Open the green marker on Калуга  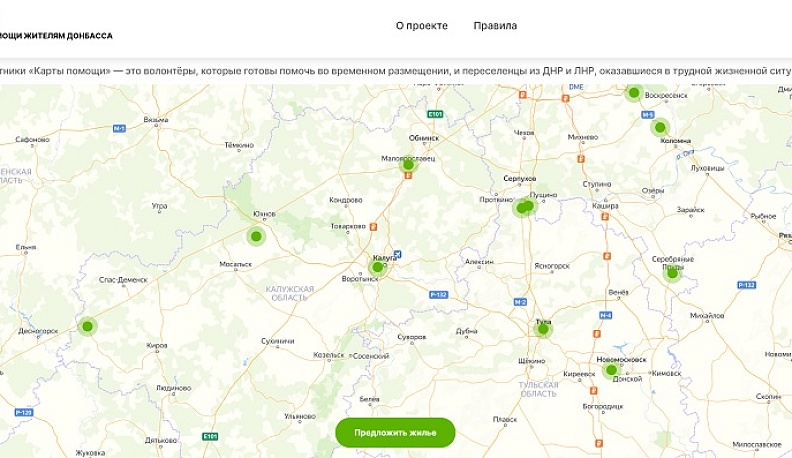tap(377, 267)
